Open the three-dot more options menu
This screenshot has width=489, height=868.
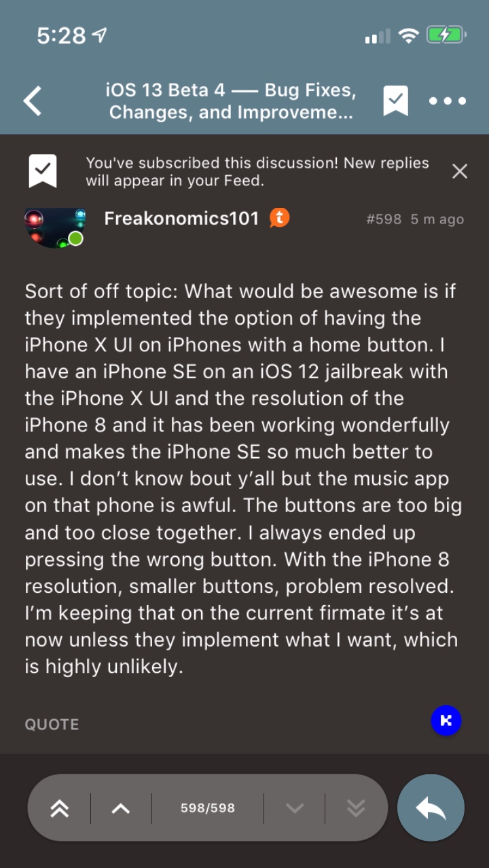pos(448,101)
